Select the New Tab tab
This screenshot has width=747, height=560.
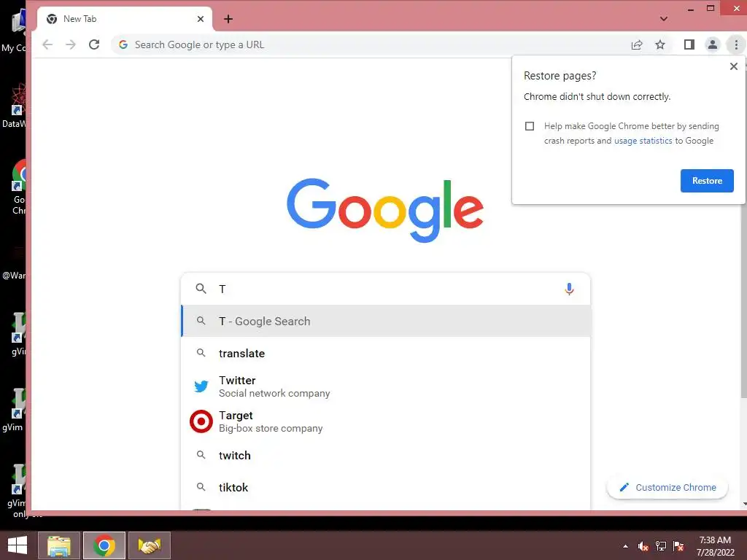(124, 19)
